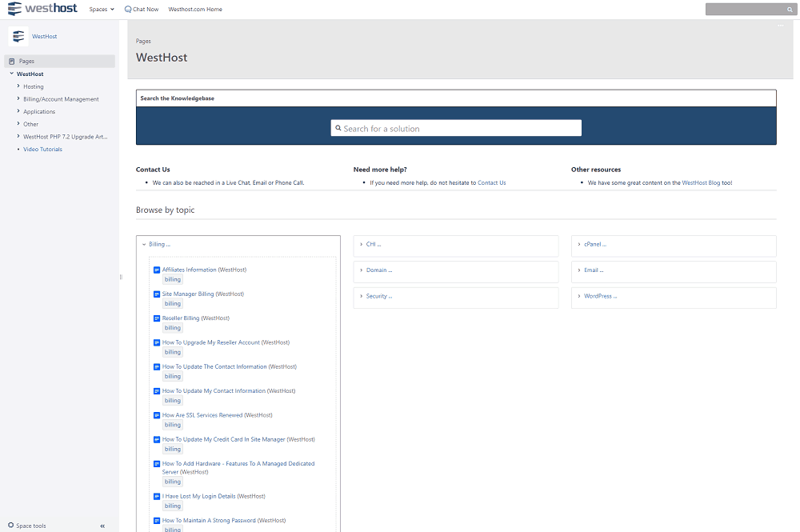The width and height of the screenshot is (800, 532).
Task: Click page icon beside SSL Services Renewed
Action: pos(157,415)
